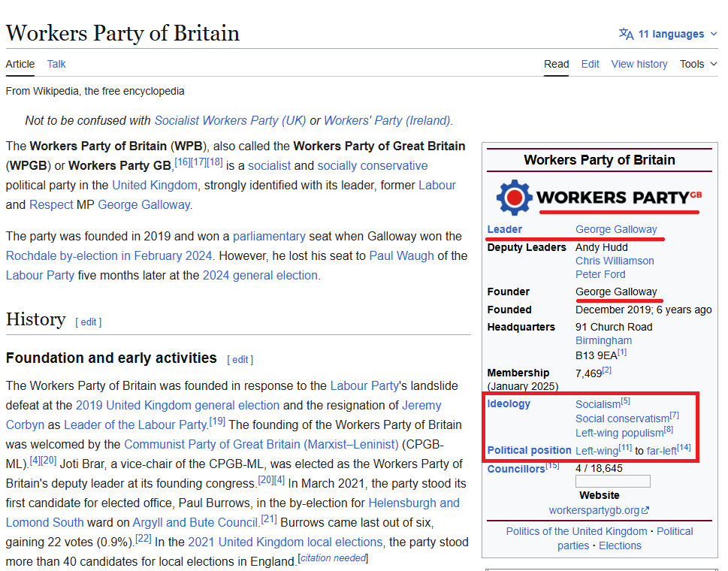
Task: Select the Edit tab
Action: tap(590, 64)
